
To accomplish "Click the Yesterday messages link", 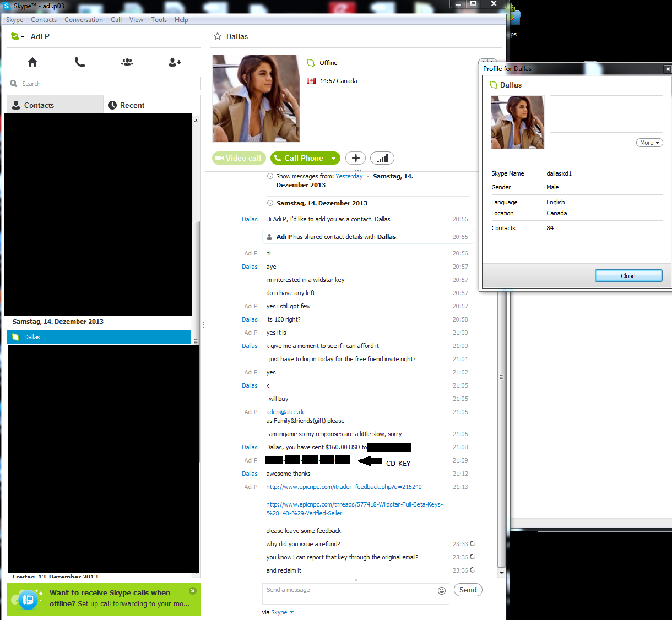I will coord(349,176).
